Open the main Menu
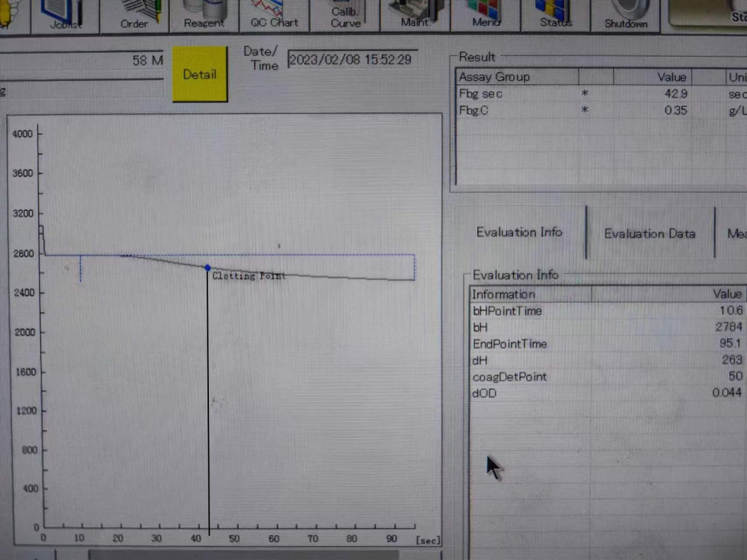The image size is (747, 560). click(486, 15)
